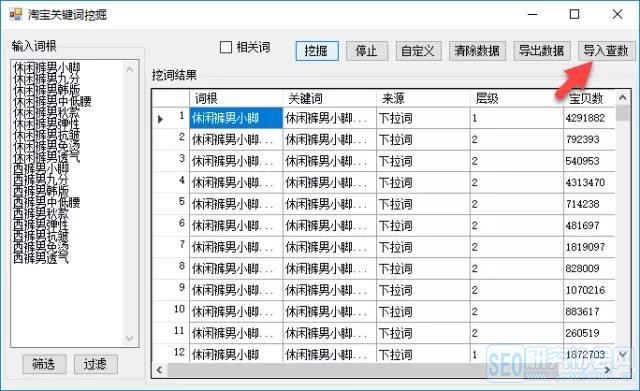Click down arrow of word-root list scrollbar
The image size is (640, 391).
[x=130, y=338]
